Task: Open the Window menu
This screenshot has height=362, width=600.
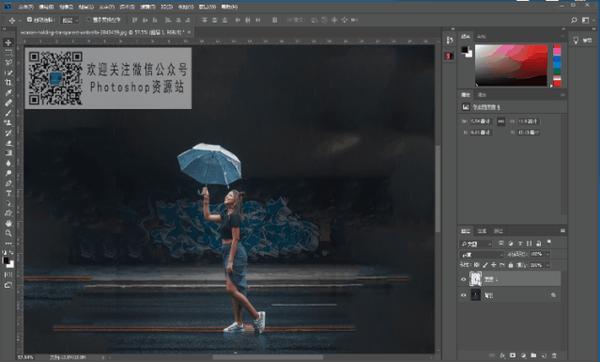Action: click(x=207, y=7)
